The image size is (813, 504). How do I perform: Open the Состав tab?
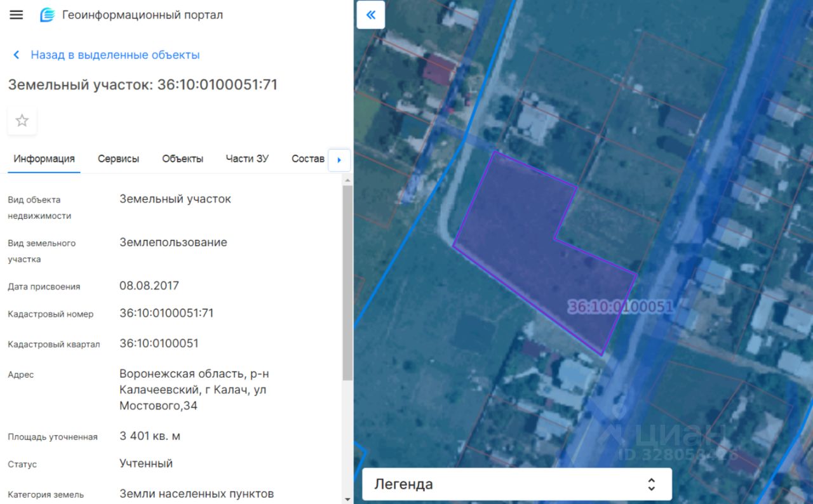[x=308, y=159]
